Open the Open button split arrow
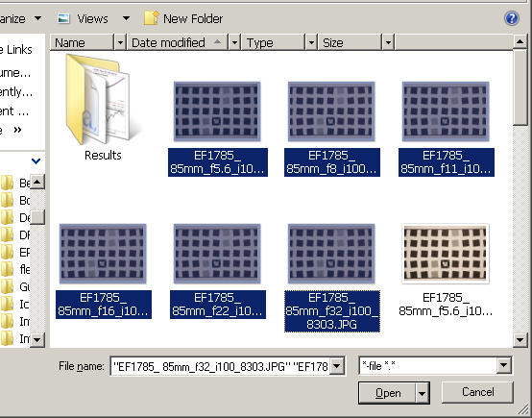532x418 pixels. (422, 394)
